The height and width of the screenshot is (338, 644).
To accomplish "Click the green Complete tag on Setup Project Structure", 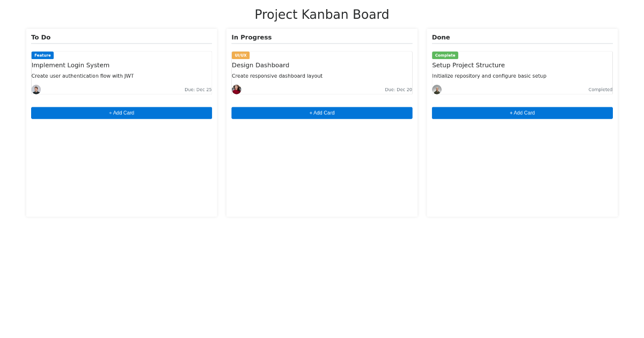I will pyautogui.click(x=445, y=55).
